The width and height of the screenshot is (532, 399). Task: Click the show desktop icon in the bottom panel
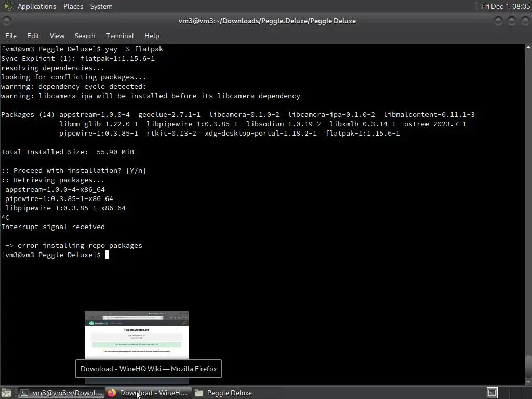[x=6, y=393]
